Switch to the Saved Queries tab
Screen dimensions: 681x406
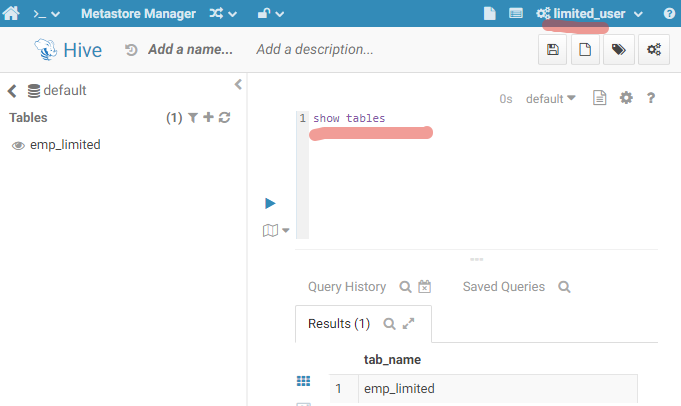click(x=504, y=287)
